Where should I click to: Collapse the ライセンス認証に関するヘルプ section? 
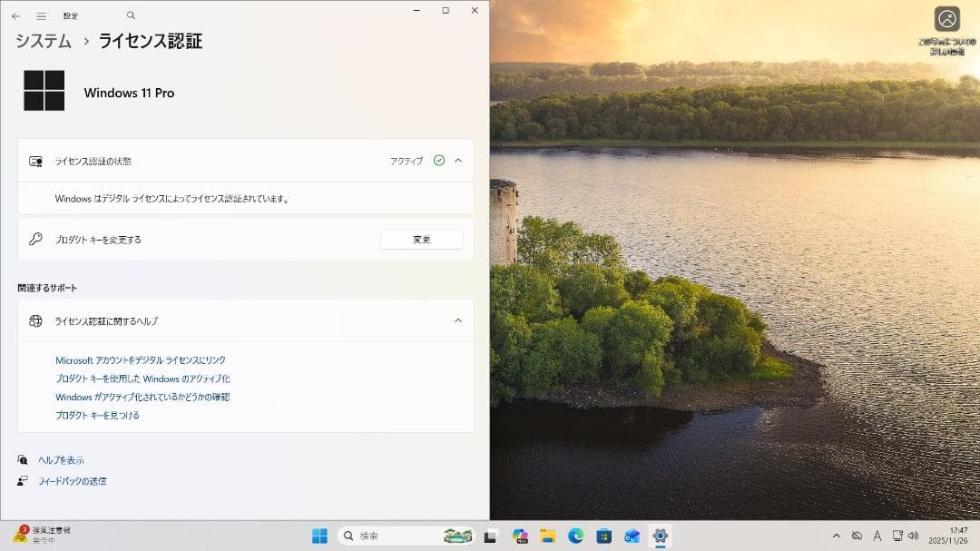[457, 320]
